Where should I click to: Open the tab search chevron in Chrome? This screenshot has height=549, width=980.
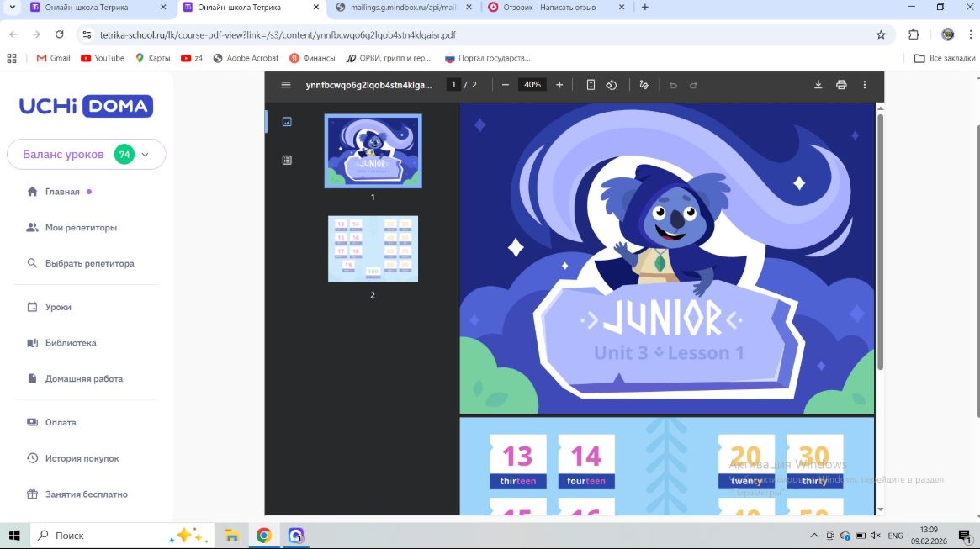[12, 8]
